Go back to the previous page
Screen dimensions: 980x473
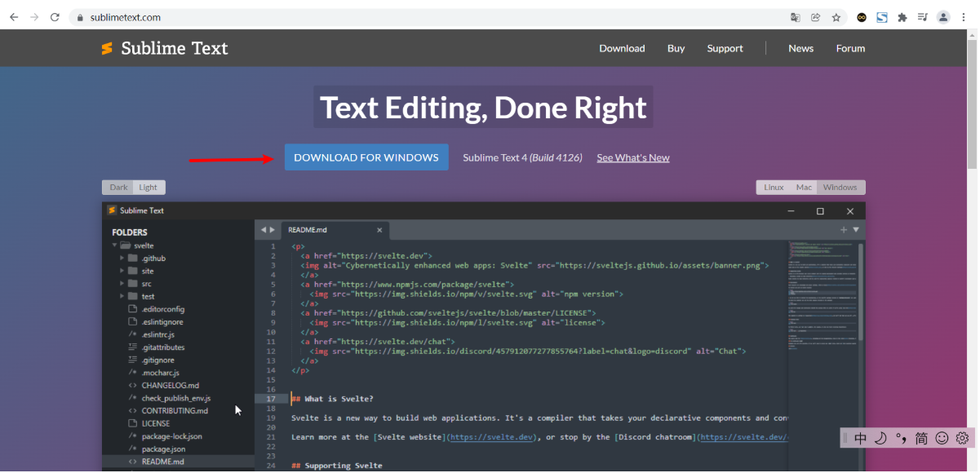click(12, 17)
